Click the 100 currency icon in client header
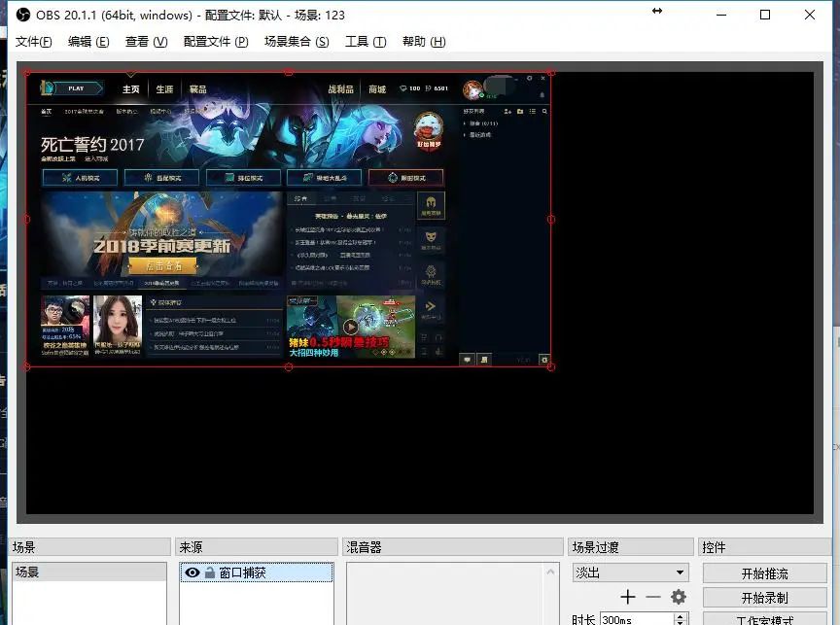 click(x=402, y=88)
